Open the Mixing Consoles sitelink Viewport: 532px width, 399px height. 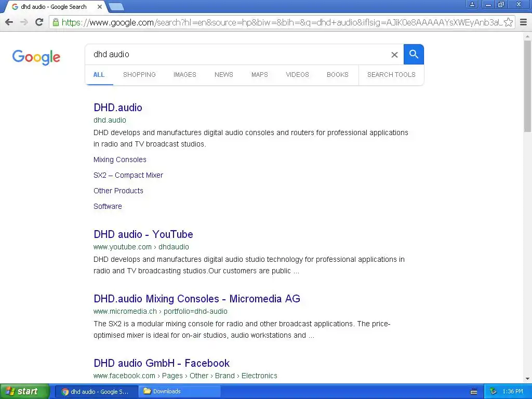(120, 159)
